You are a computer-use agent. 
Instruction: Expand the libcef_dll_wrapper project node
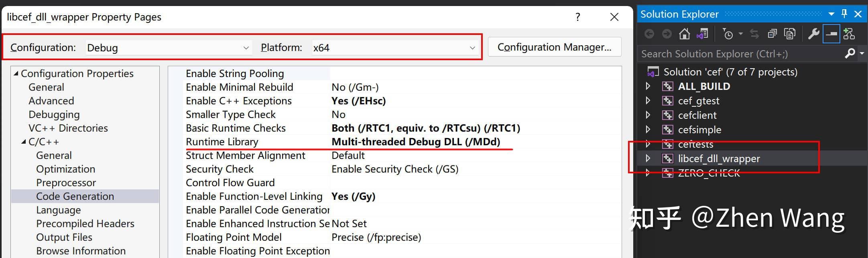(648, 158)
